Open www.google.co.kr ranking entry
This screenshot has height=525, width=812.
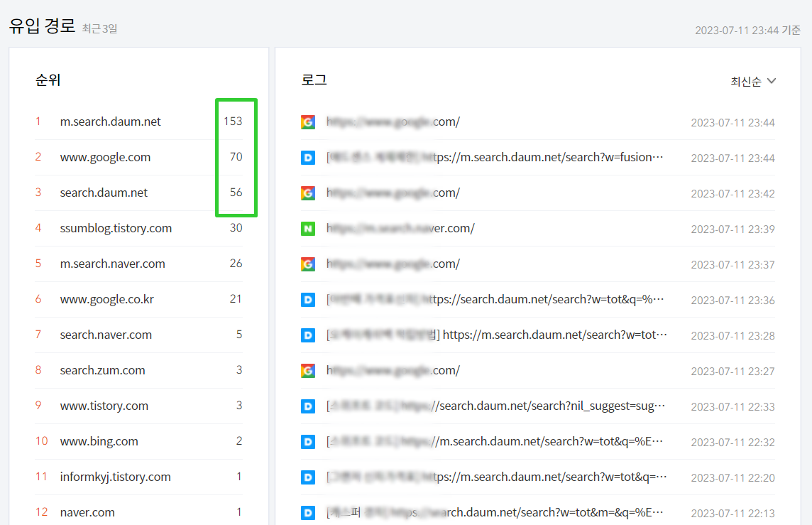point(106,299)
